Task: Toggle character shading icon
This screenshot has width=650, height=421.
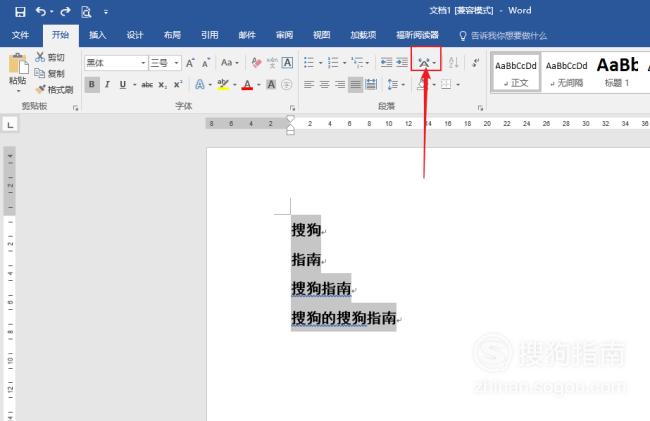Action: (271, 85)
